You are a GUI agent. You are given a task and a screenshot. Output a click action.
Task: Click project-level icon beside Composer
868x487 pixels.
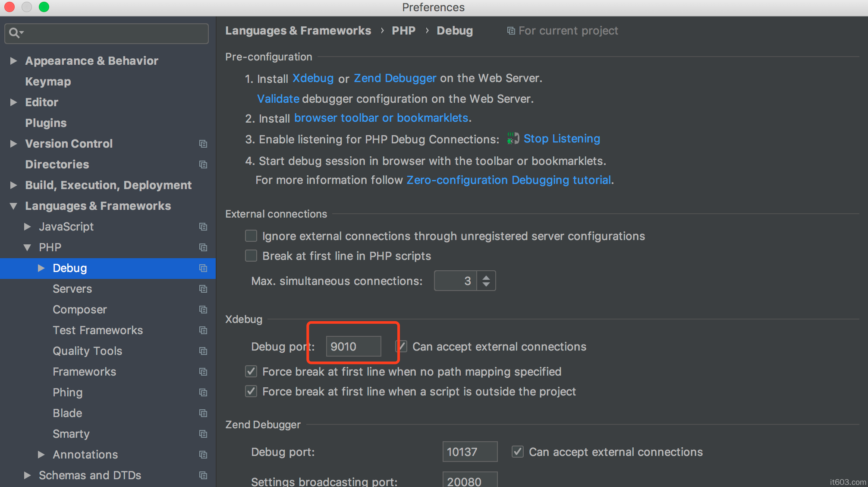click(203, 310)
